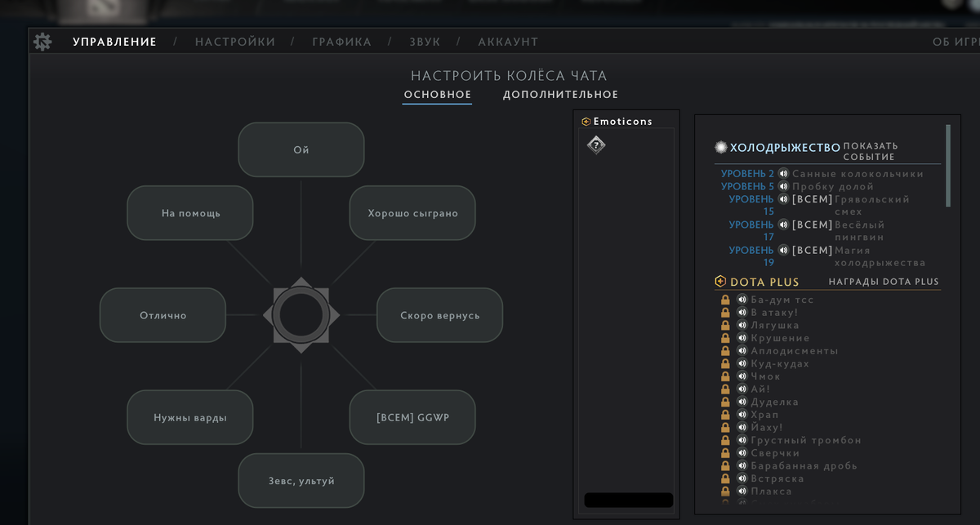Click the Dota Plus hexagon icon

click(x=720, y=282)
